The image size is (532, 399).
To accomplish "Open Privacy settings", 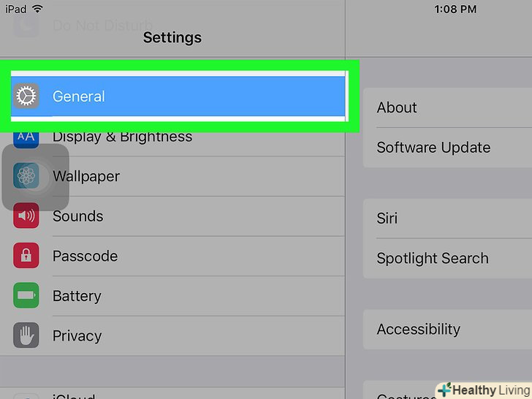I will point(77,336).
